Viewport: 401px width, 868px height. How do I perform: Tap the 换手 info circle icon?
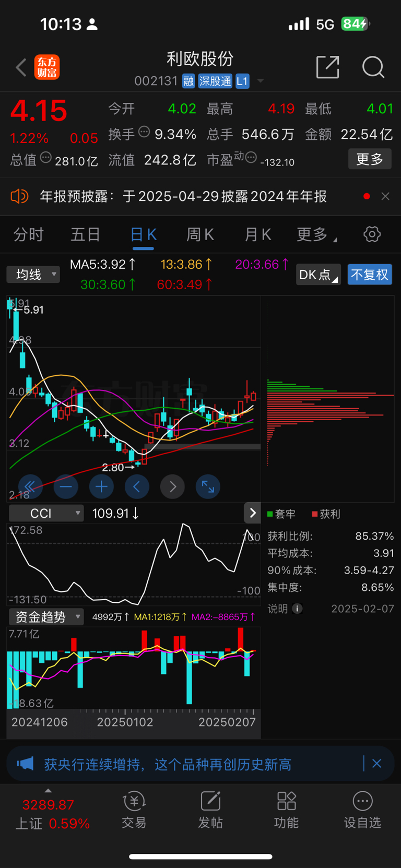coord(144,132)
